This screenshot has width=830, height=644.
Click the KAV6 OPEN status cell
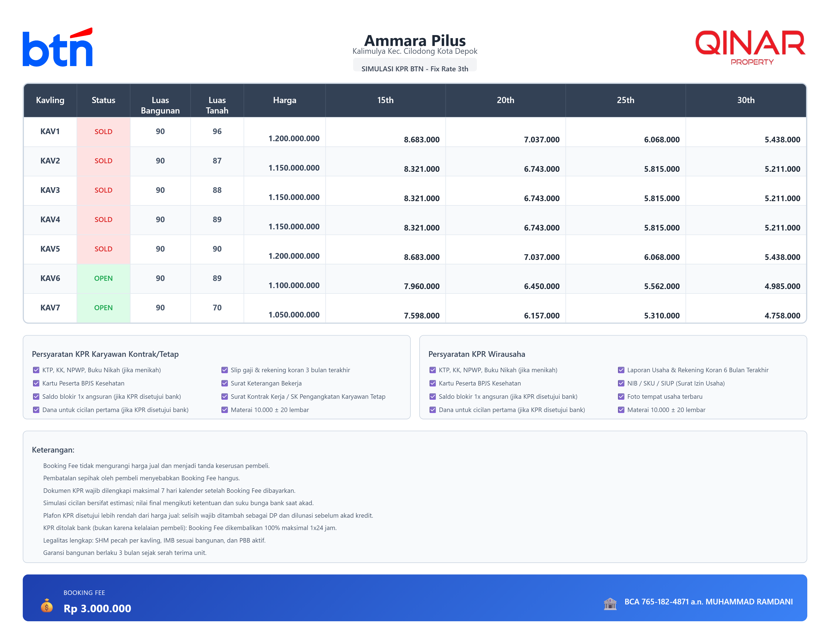(x=103, y=278)
